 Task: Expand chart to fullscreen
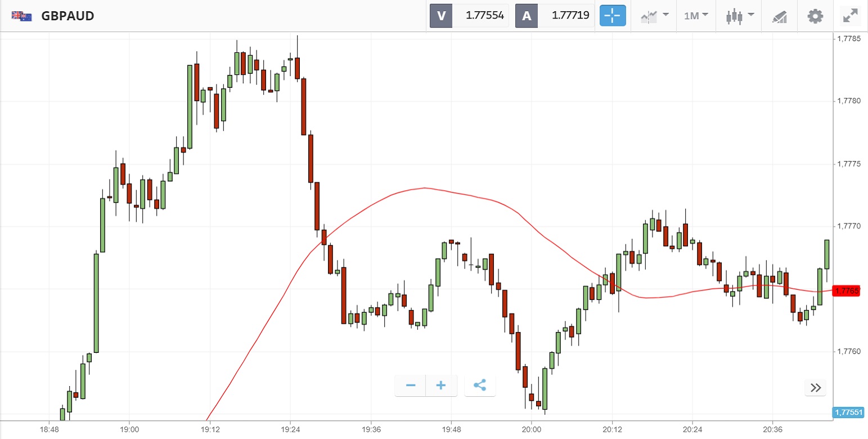tap(850, 16)
